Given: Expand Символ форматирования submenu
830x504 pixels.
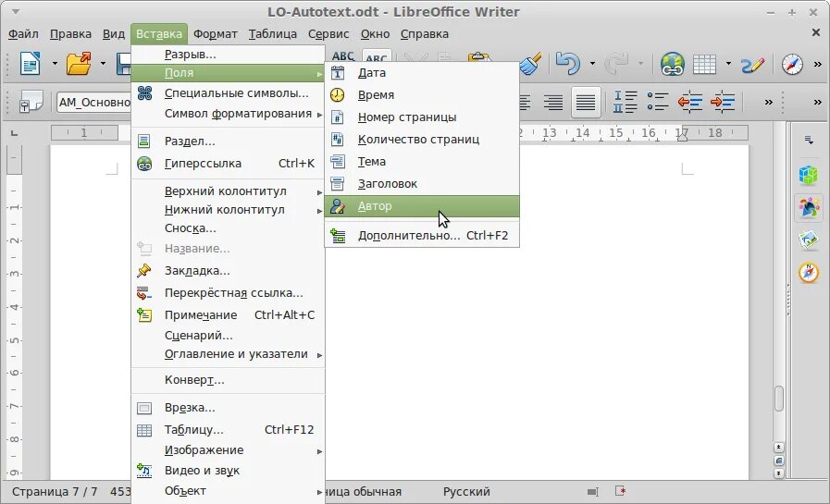Looking at the screenshot, I should [x=229, y=114].
